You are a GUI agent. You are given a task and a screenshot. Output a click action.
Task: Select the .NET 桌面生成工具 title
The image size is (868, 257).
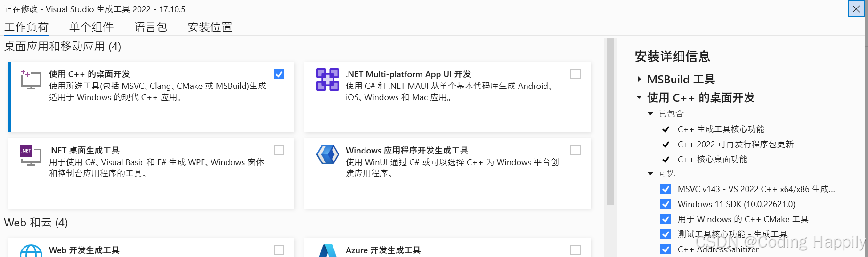tap(84, 151)
